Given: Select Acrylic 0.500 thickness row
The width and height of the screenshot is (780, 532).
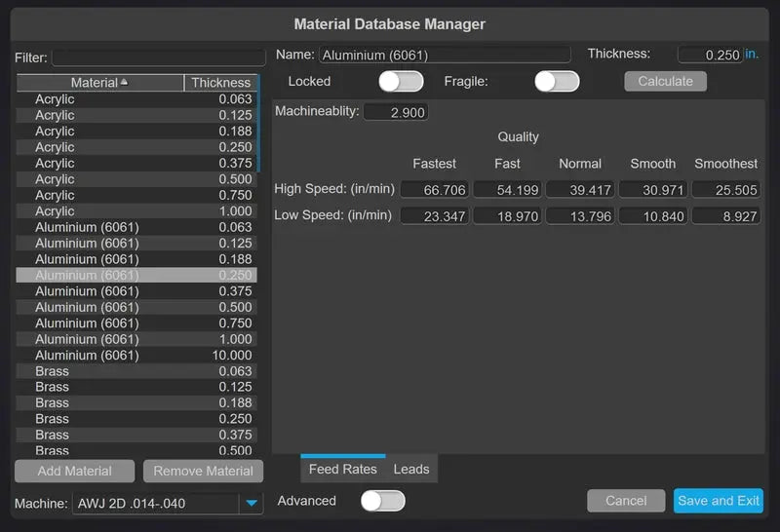Looking at the screenshot, I should (136, 179).
